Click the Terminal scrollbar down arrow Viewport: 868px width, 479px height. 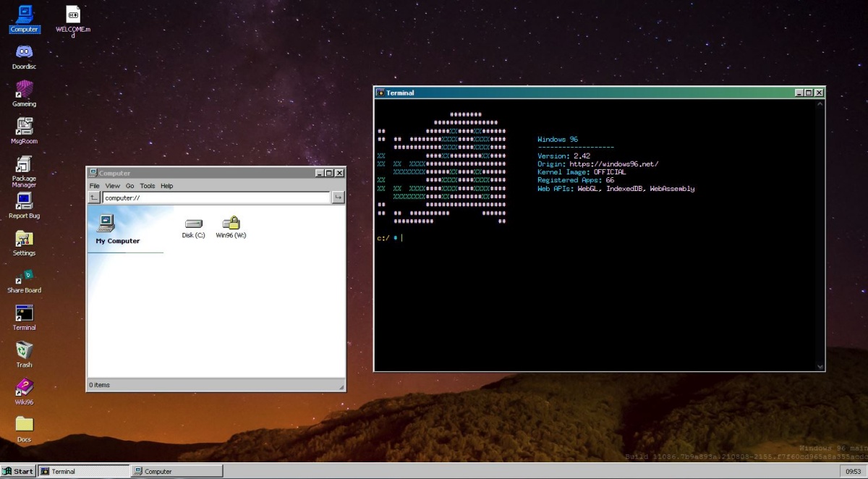click(820, 366)
